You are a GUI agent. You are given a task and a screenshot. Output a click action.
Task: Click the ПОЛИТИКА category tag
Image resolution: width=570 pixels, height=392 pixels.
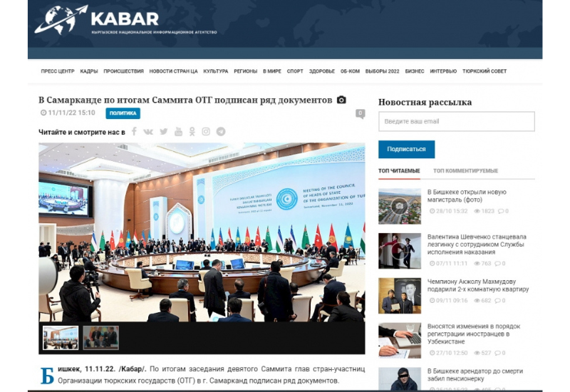pos(123,113)
